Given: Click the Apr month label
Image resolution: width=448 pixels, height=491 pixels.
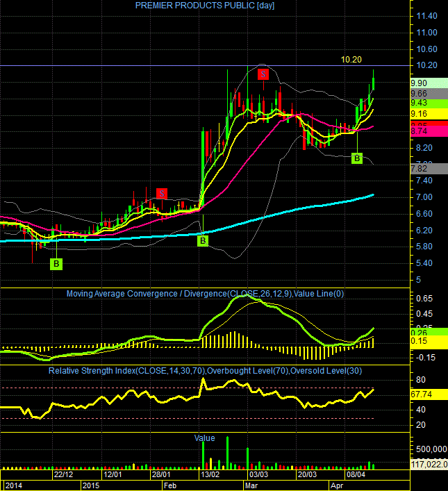Looking at the screenshot, I should coord(337,485).
